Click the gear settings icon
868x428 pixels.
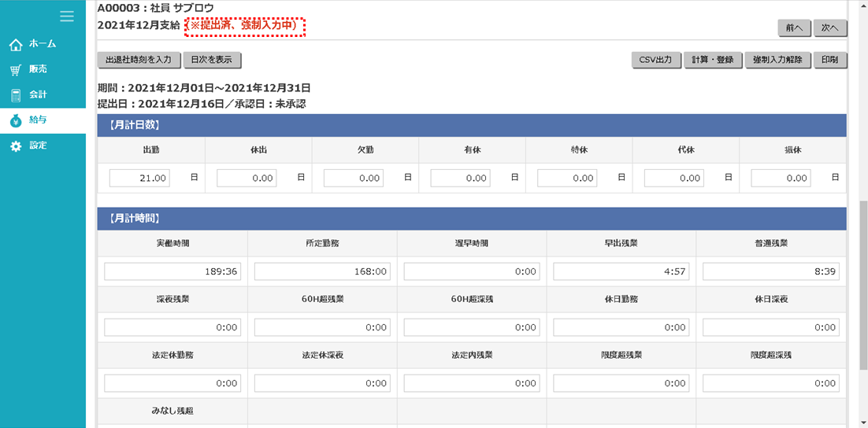click(16, 146)
